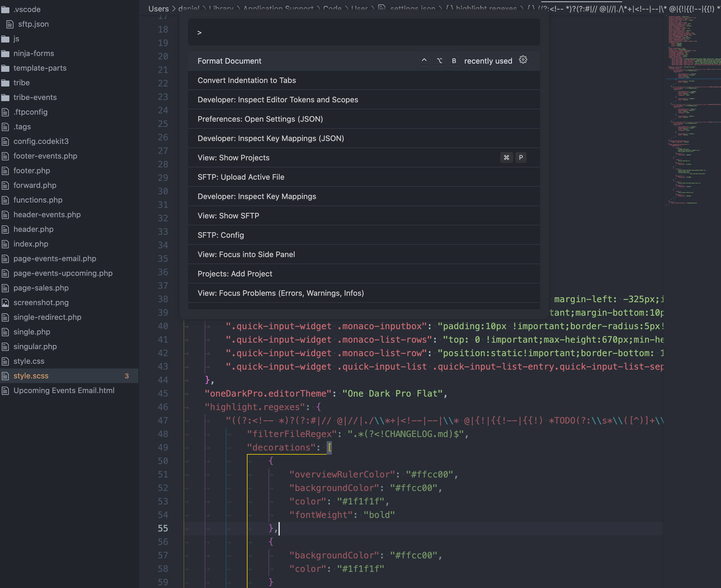
Task: Click the settings.json breadcrumb file icon
Action: pos(381,7)
